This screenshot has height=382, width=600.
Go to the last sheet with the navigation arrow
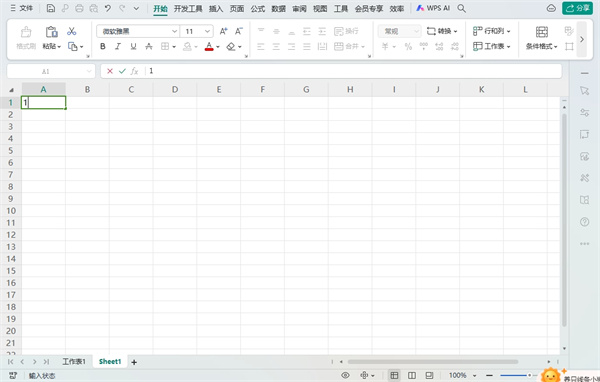46,362
